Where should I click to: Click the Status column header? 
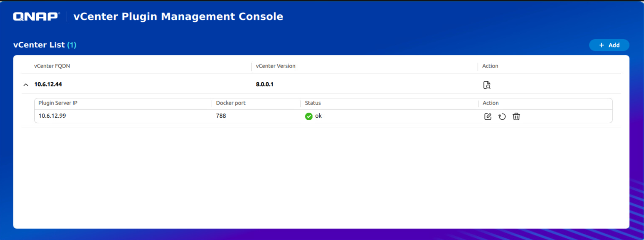point(313,103)
